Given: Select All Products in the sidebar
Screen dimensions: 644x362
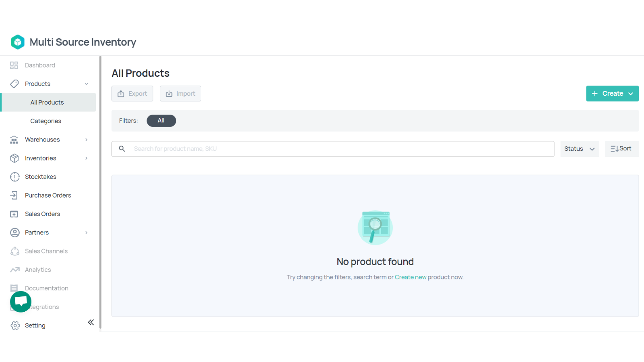Looking at the screenshot, I should point(47,102).
